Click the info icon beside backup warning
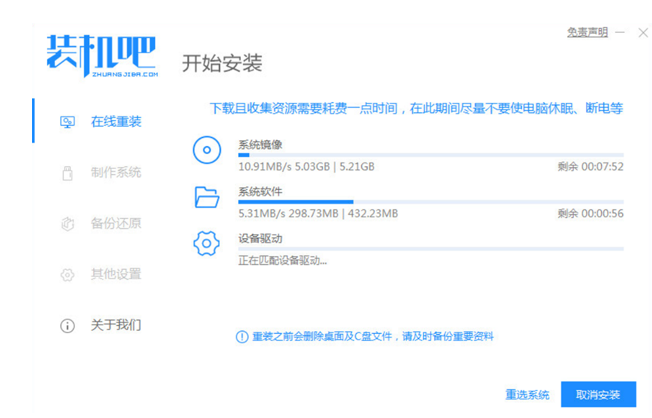 [x=241, y=337]
